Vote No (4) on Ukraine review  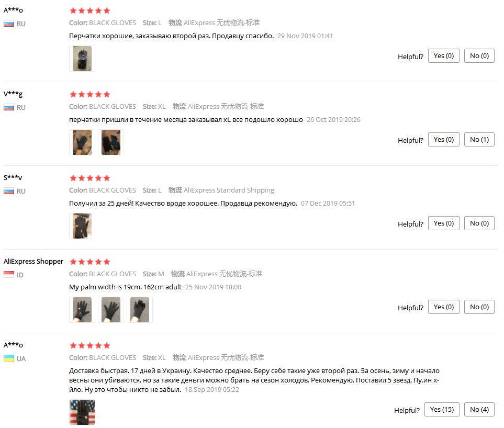coord(479,409)
